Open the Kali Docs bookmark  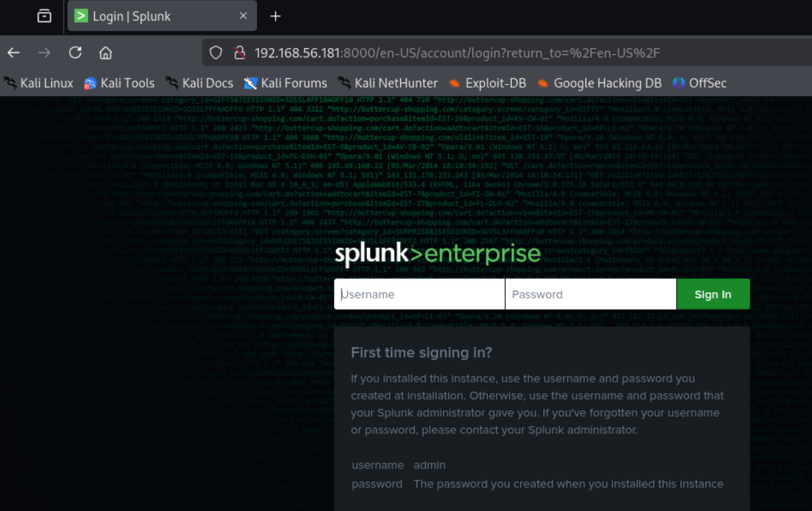pos(200,83)
